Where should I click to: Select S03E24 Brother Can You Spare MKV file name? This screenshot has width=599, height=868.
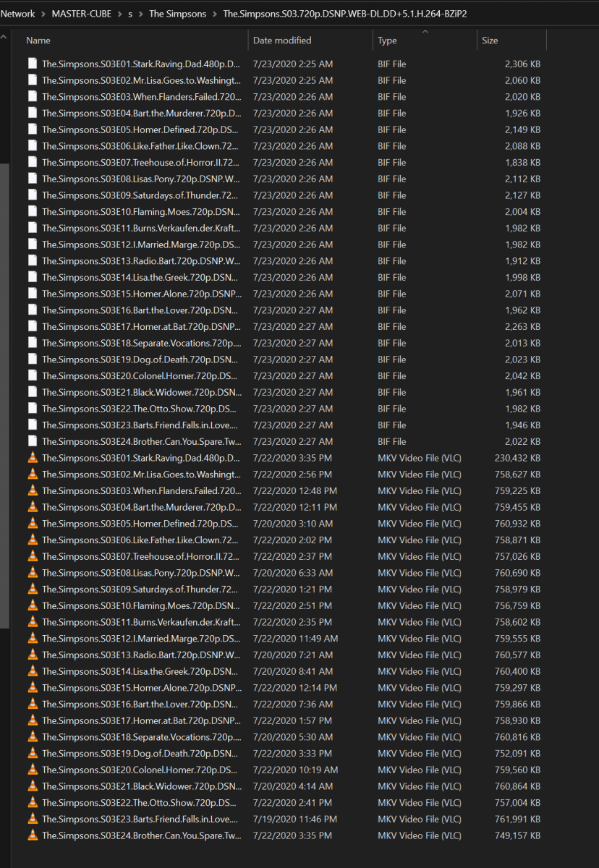[141, 835]
